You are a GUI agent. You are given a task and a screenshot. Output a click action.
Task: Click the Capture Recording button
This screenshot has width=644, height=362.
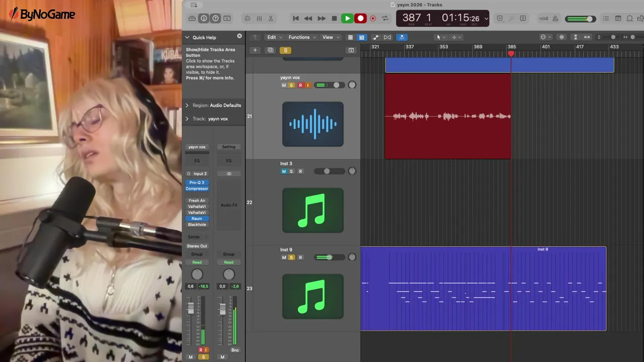373,19
